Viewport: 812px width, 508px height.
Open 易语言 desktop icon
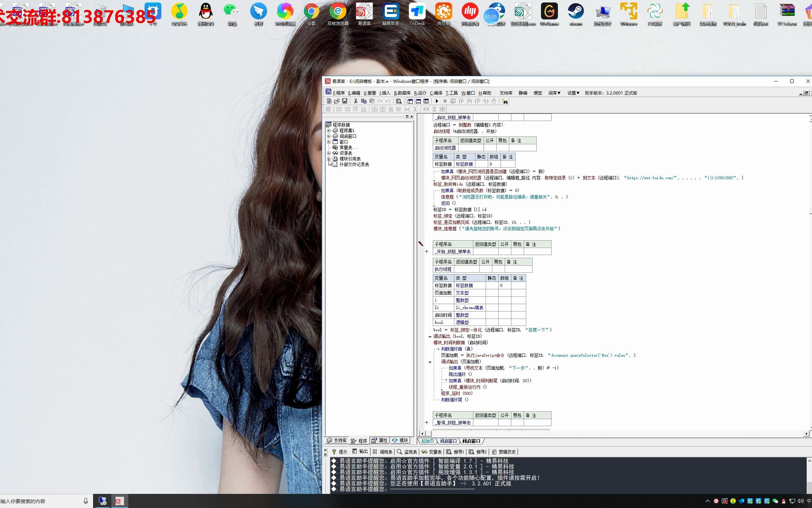pyautogui.click(x=364, y=14)
